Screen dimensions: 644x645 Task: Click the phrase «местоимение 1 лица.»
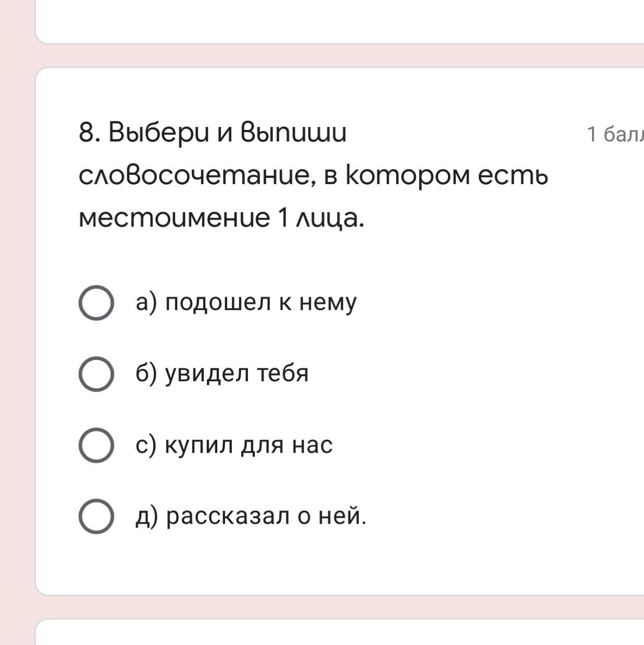221,218
